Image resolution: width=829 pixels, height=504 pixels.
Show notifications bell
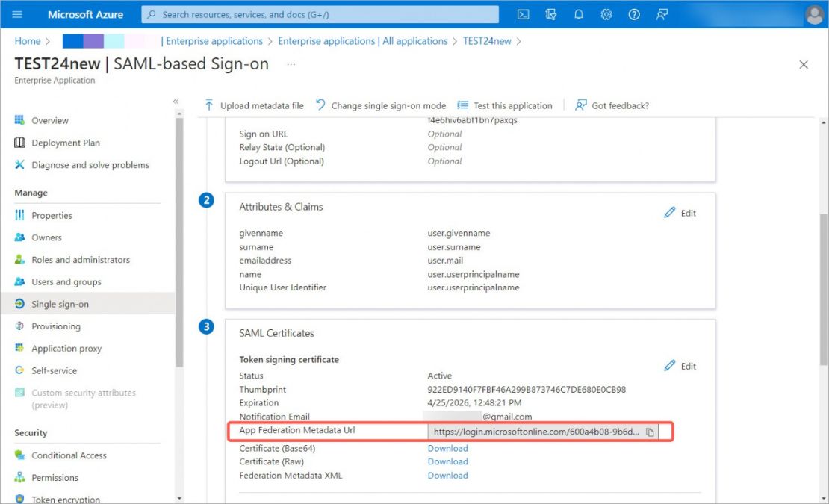(x=578, y=14)
